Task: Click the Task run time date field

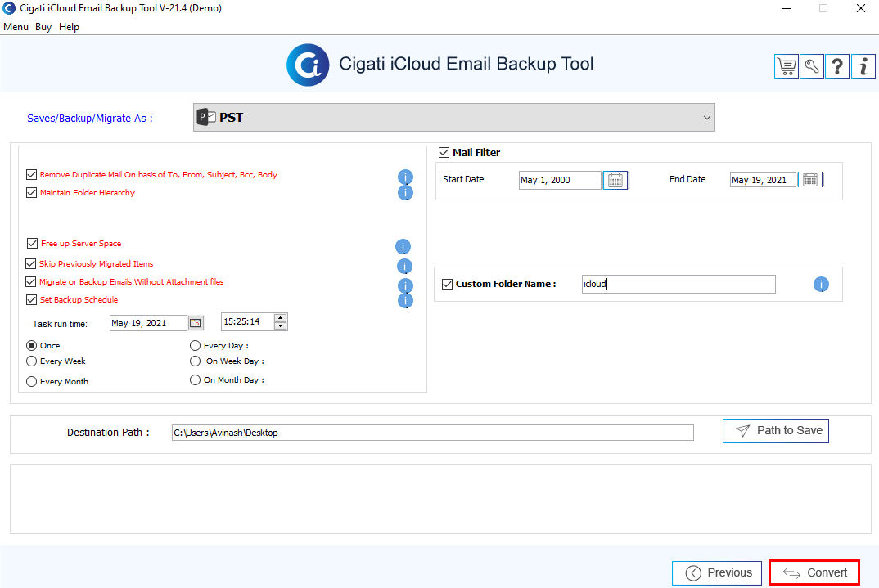Action: 149,323
